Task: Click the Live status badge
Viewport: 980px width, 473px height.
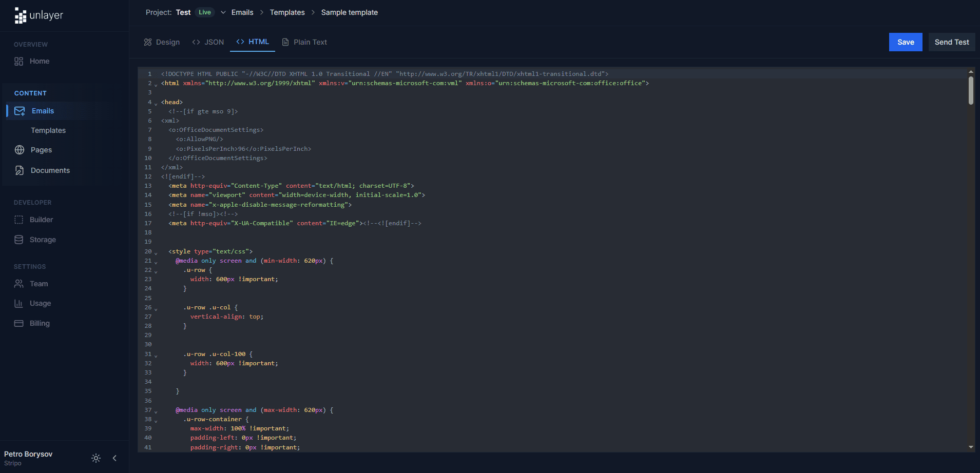Action: point(205,12)
